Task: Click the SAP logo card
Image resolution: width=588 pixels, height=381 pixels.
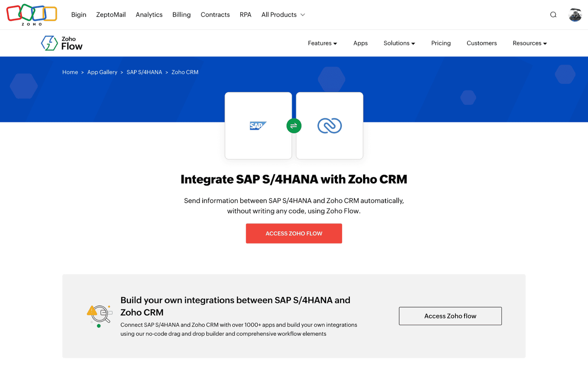Action: [x=258, y=126]
